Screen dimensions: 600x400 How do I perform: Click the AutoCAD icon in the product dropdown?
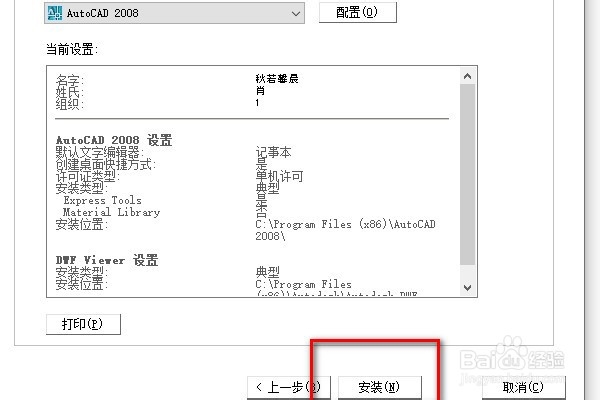click(55, 13)
